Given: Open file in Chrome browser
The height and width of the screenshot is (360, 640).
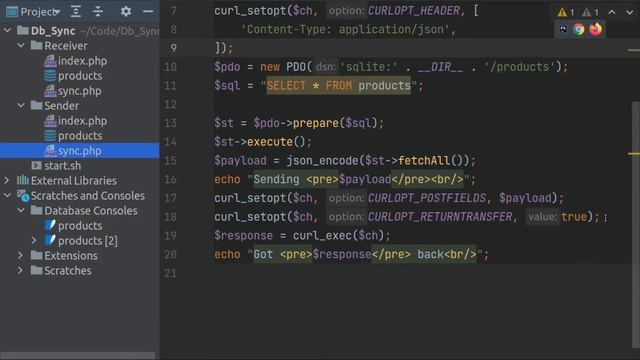Looking at the screenshot, I should [578, 29].
